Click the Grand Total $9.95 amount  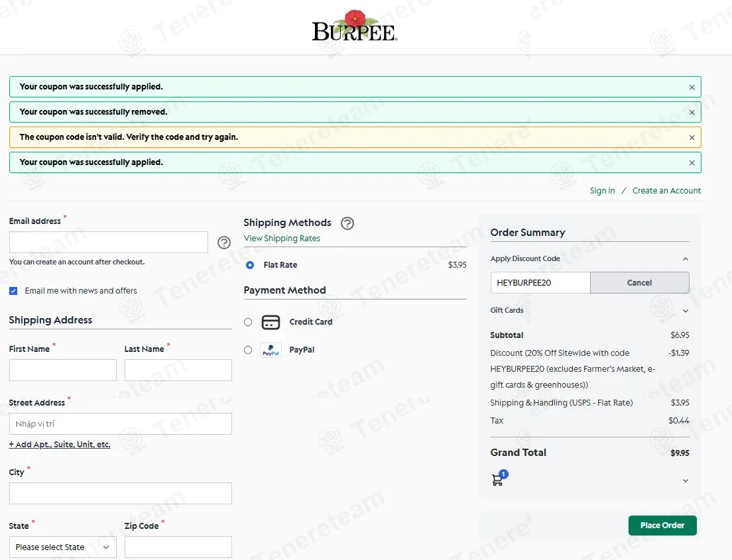680,453
